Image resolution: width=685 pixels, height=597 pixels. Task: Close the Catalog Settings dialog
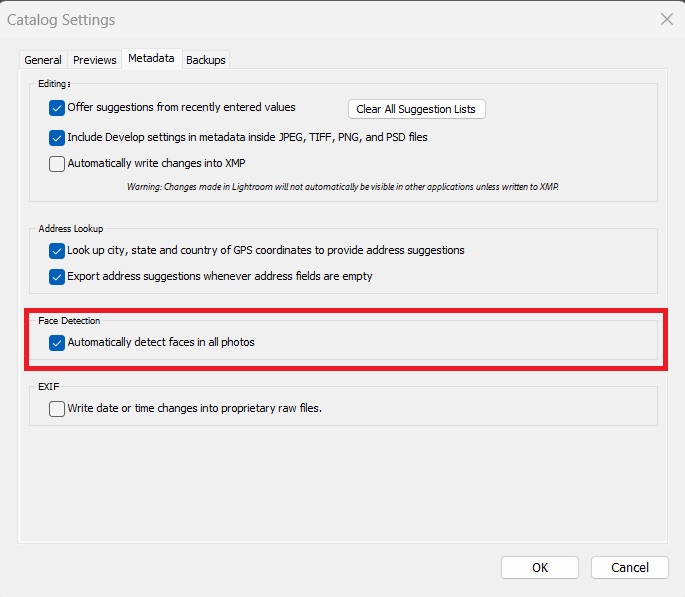tap(667, 19)
